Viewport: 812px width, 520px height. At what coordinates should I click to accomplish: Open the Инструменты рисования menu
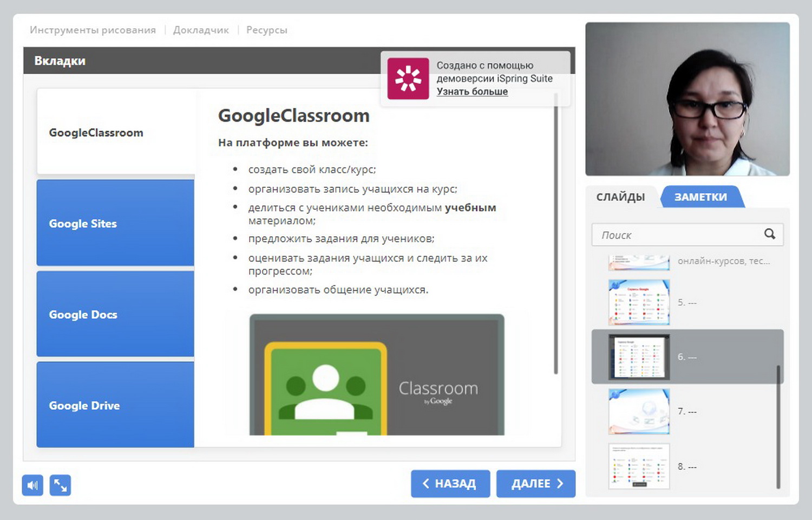coord(93,30)
